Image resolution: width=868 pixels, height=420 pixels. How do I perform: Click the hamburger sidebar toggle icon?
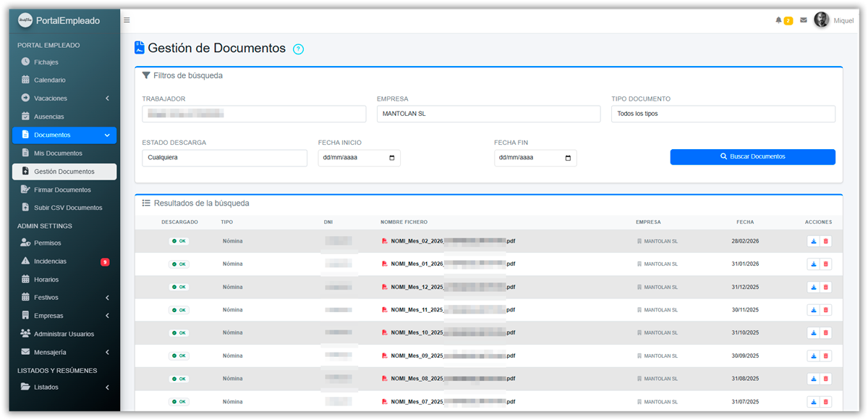(127, 20)
